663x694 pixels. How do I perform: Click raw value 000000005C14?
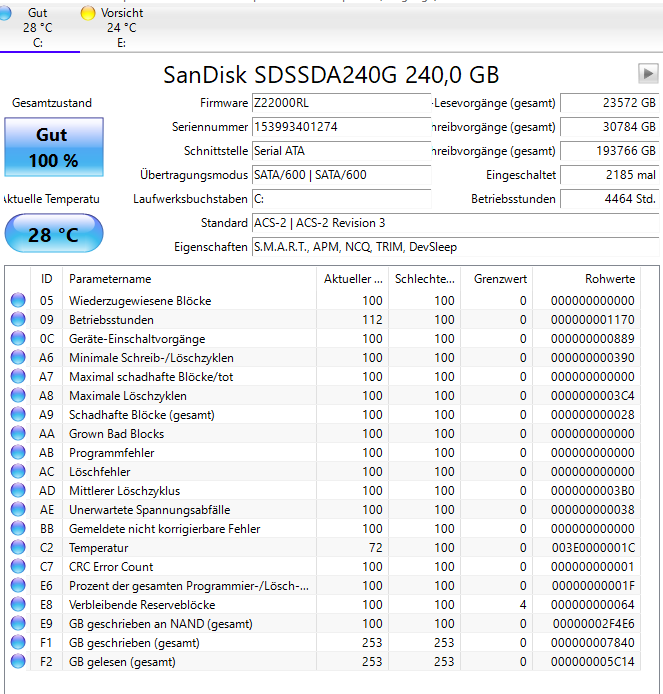[593, 662]
